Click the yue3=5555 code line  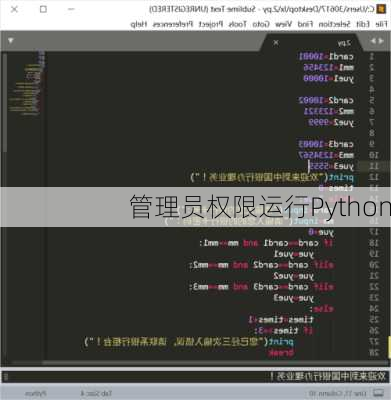[x=331, y=166]
